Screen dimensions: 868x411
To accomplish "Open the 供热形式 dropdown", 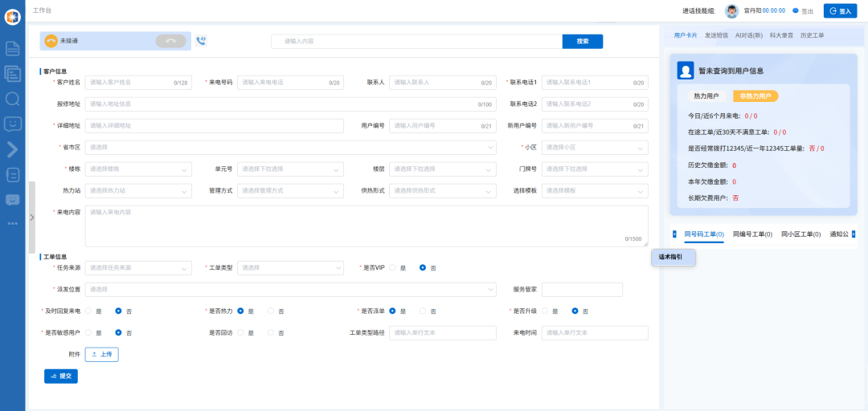I will (x=442, y=191).
